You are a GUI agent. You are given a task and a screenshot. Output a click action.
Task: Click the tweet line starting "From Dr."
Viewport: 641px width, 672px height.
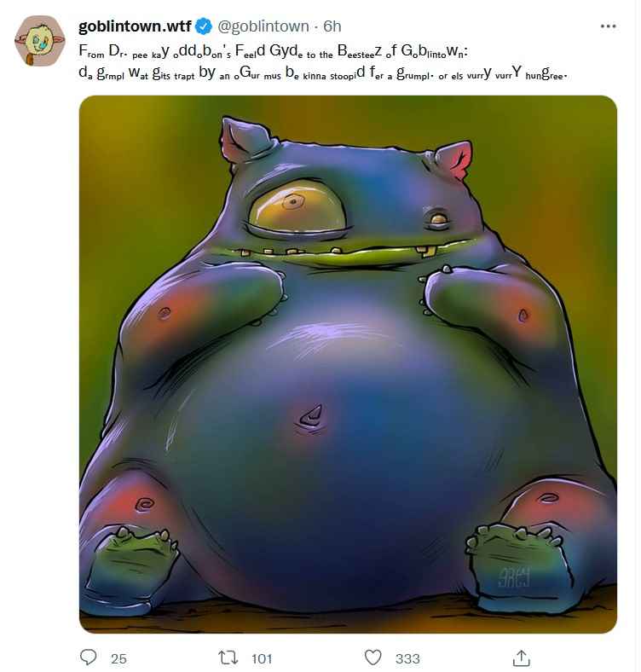point(273,52)
